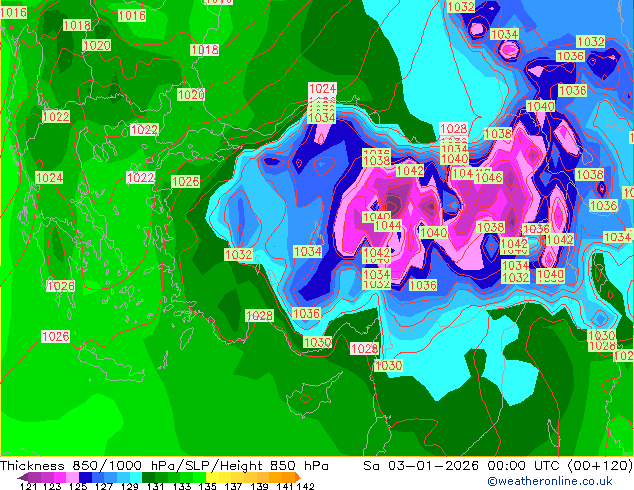Click the orange arrow tip of the legend

pos(298,477)
